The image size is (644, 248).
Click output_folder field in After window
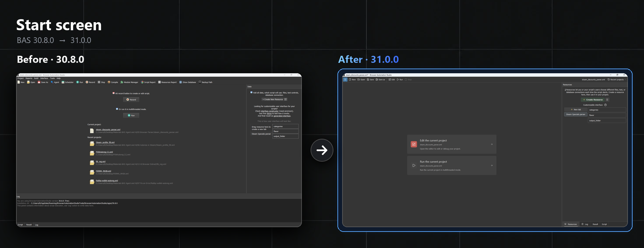point(607,121)
